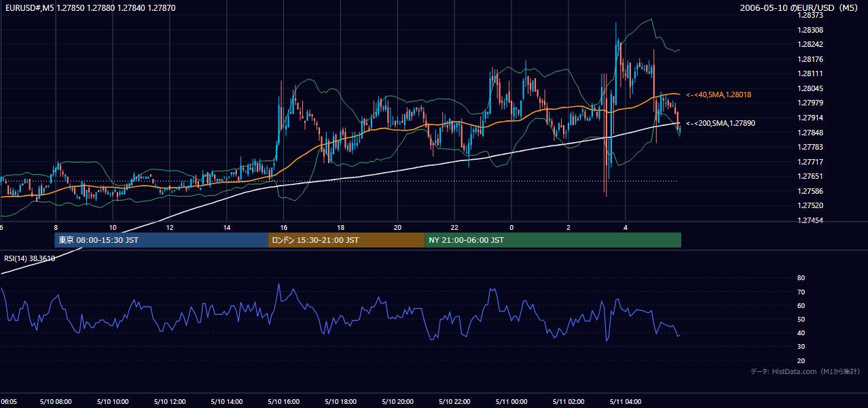Click the 5/10 20:00 date label
The image size is (868, 408).
[x=398, y=402]
